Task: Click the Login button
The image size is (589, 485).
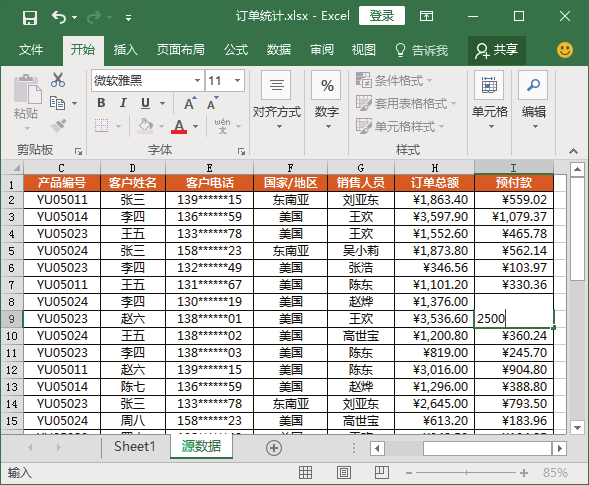Action: point(382,16)
